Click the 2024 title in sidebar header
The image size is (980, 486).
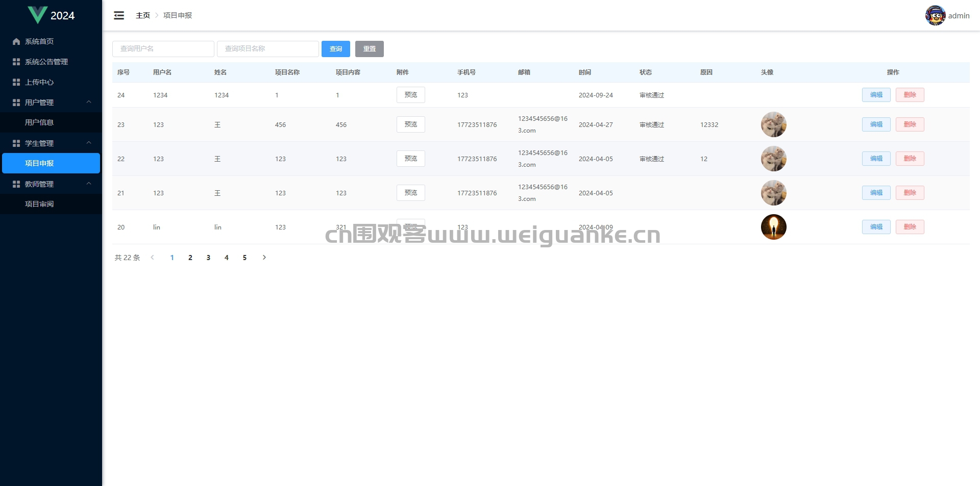pyautogui.click(x=62, y=16)
